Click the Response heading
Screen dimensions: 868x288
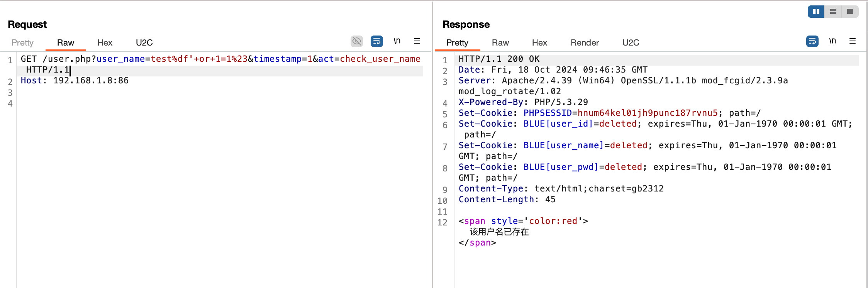466,24
